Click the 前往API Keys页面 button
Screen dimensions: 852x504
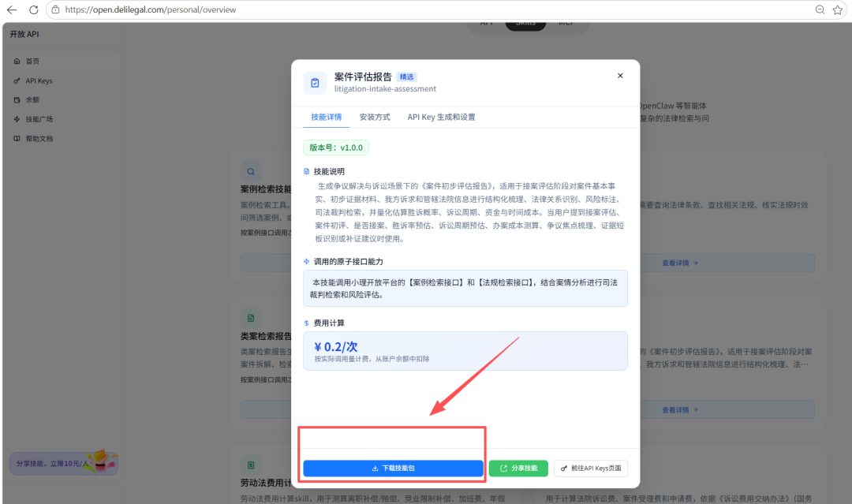pos(591,469)
